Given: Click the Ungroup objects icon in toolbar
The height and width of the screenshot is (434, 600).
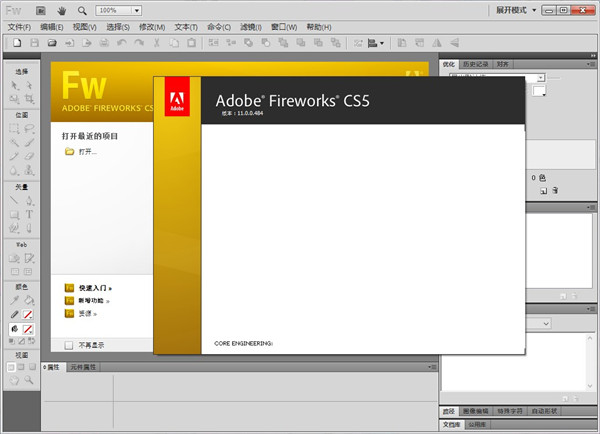Looking at the screenshot, I should pyautogui.click(x=231, y=43).
